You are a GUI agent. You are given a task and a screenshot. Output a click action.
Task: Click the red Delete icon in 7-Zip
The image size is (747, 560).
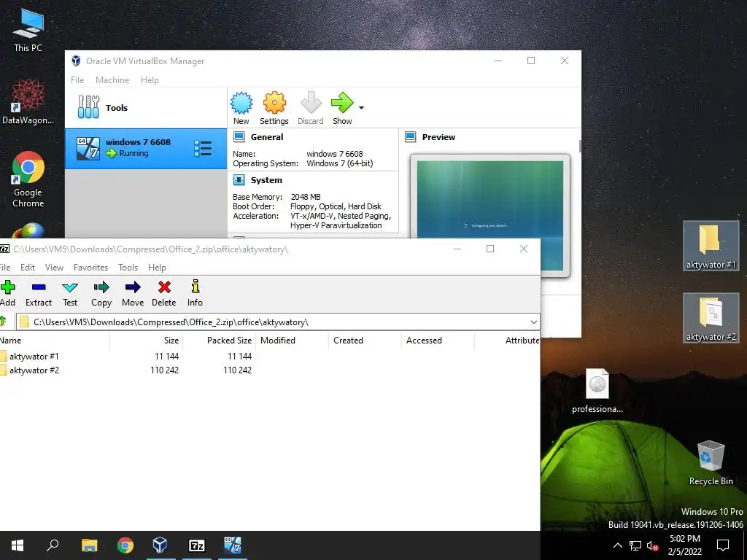coord(164,293)
